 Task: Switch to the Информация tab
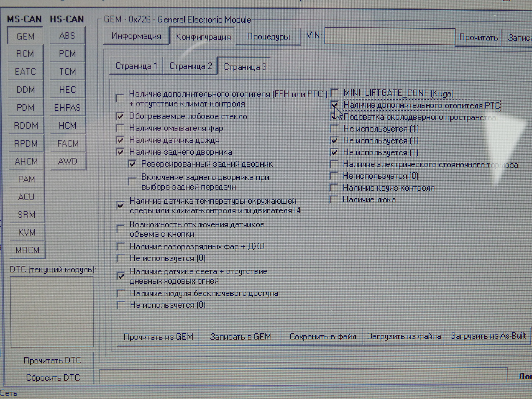point(136,37)
